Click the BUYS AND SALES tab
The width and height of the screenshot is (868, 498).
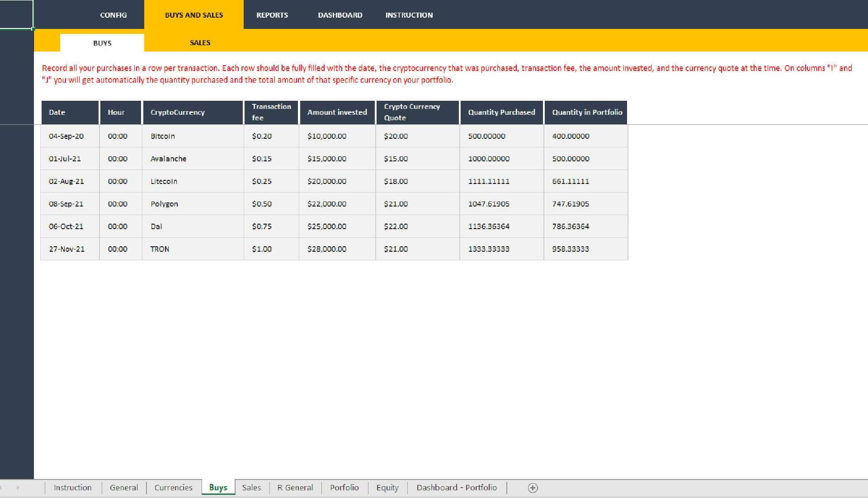193,15
